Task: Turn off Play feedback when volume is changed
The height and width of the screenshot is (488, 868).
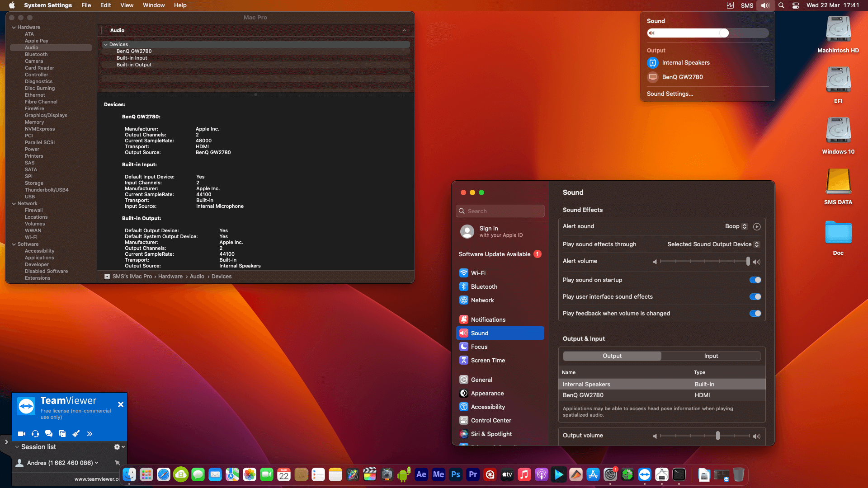Action: (x=755, y=313)
